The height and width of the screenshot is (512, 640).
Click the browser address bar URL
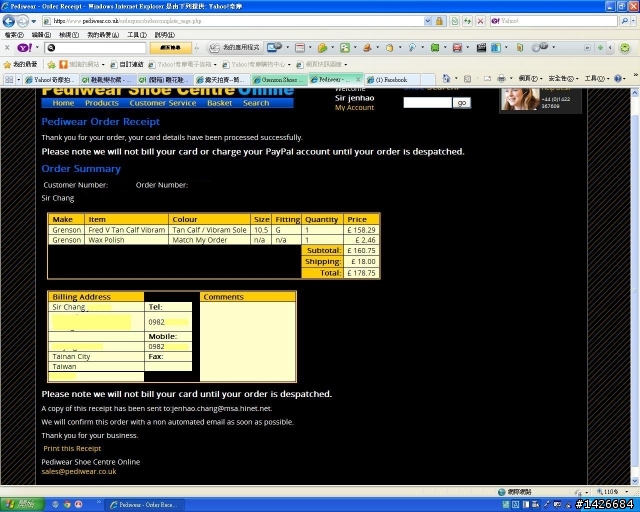[x=233, y=21]
